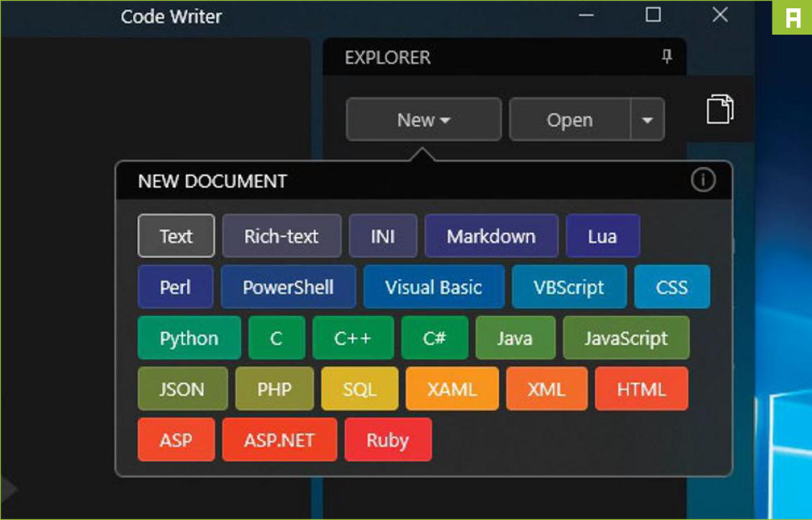Maximize the Code Writer window
The height and width of the screenshot is (520, 812).
point(653,15)
